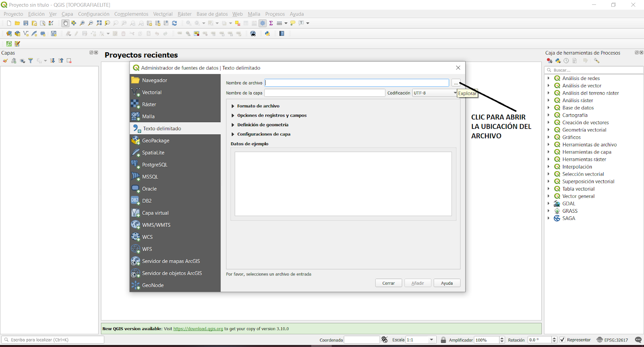Image resolution: width=644 pixels, height=347 pixels.
Task: Select Texto delimitado in sidebar
Action: (x=175, y=128)
